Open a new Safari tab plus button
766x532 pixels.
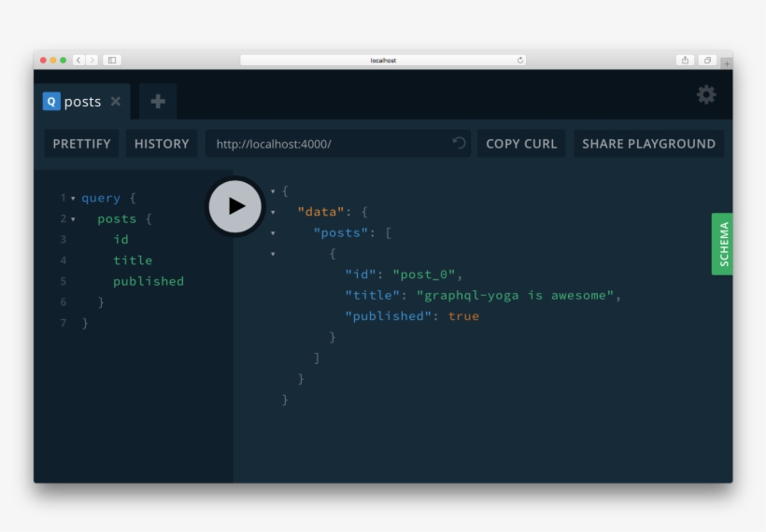727,63
